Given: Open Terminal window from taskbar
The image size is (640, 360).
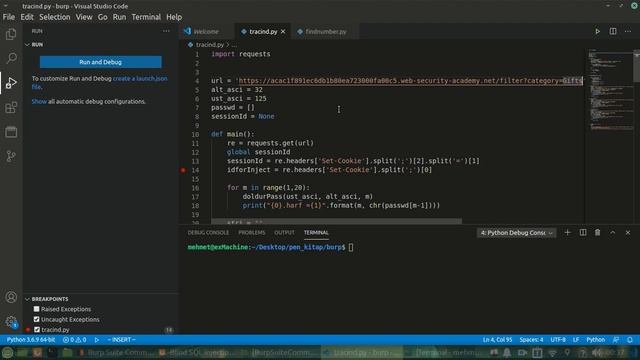Looking at the screenshot, I should pos(445,352).
